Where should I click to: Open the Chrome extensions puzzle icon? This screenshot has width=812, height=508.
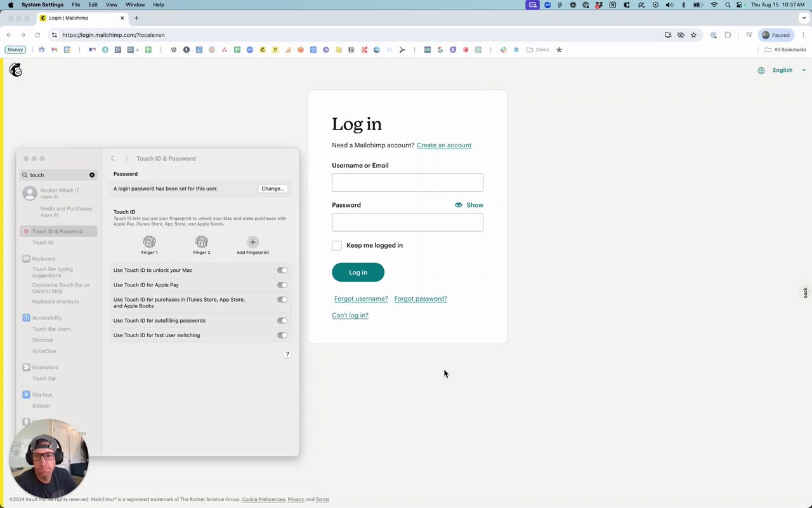pyautogui.click(x=728, y=35)
